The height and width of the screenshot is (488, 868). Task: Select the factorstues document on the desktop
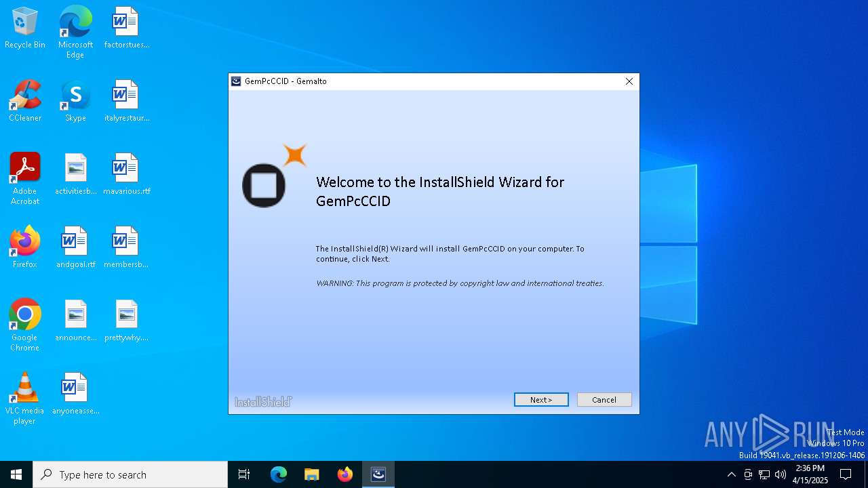click(x=126, y=28)
